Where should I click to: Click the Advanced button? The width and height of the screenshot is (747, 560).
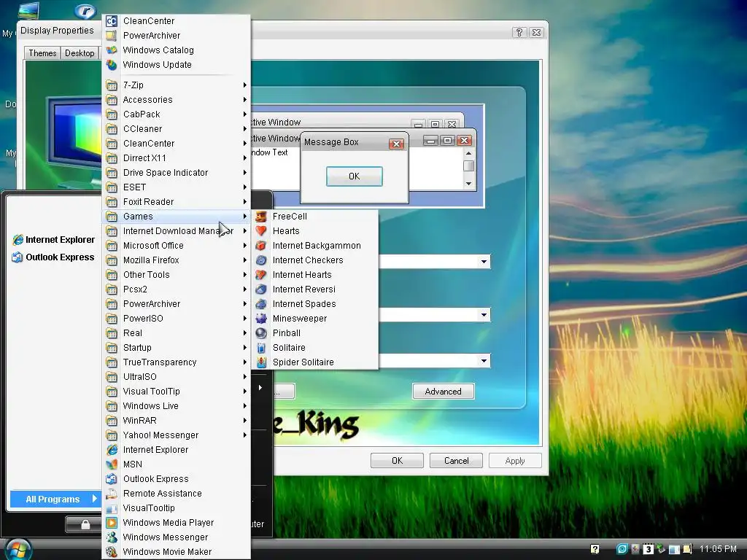443,392
